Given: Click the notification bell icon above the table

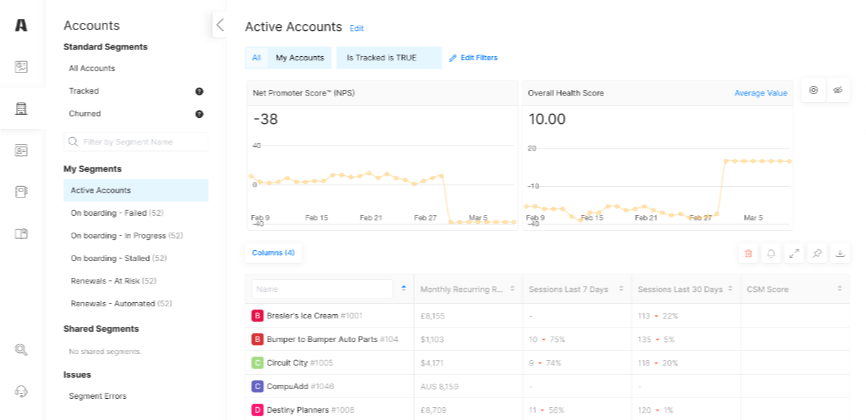Looking at the screenshot, I should (x=771, y=253).
